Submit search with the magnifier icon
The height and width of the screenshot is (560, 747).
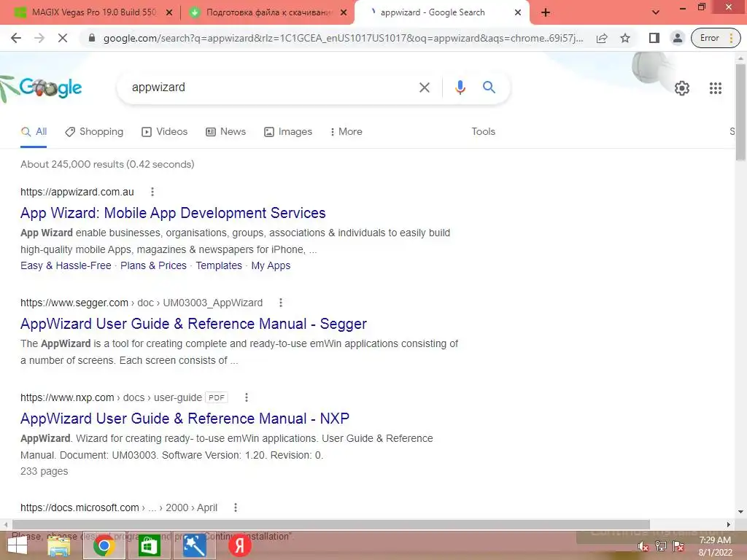pos(489,87)
